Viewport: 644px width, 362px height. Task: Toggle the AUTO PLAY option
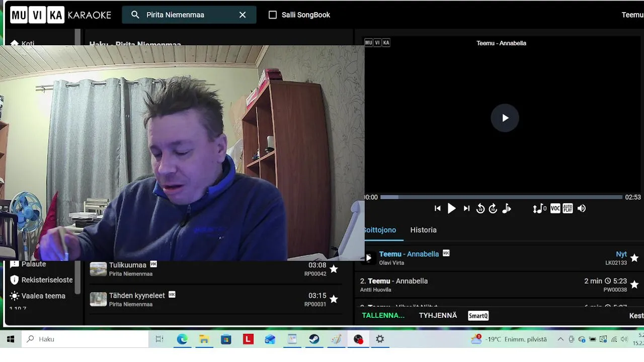[x=568, y=208]
